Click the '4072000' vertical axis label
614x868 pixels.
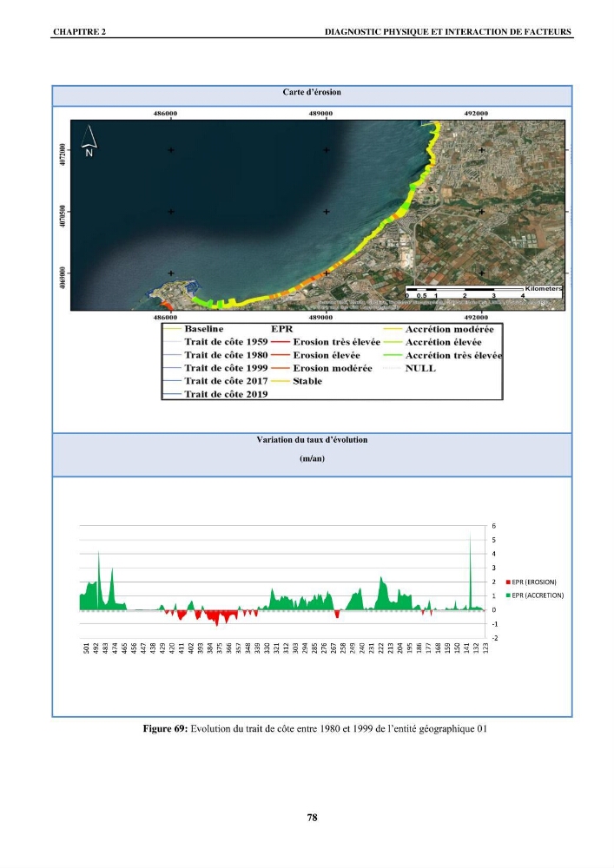(x=62, y=155)
